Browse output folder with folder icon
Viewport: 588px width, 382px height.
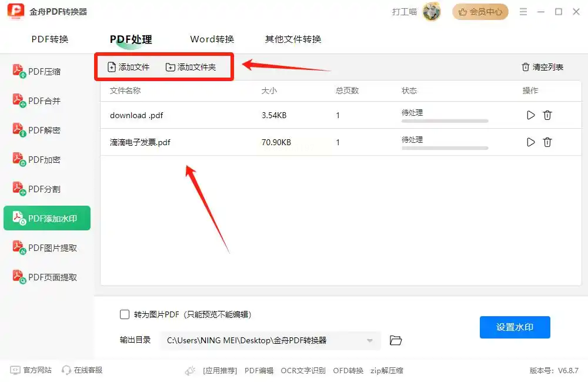pyautogui.click(x=396, y=340)
